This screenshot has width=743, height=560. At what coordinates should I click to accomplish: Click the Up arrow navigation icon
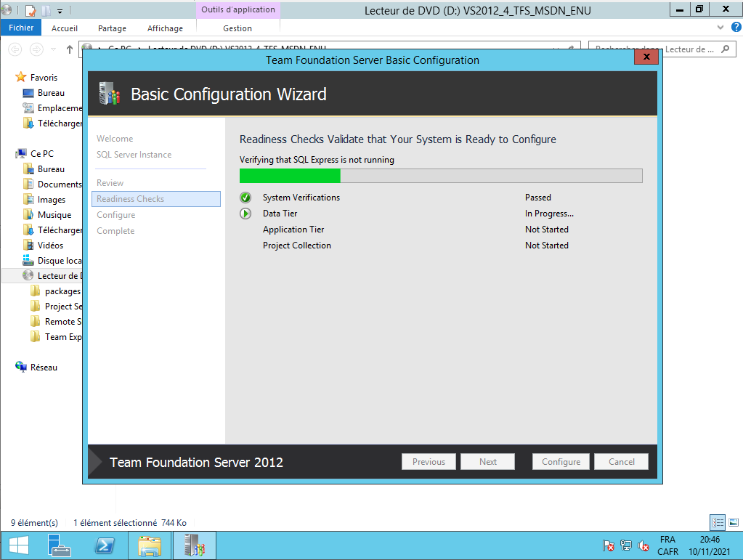tap(70, 49)
